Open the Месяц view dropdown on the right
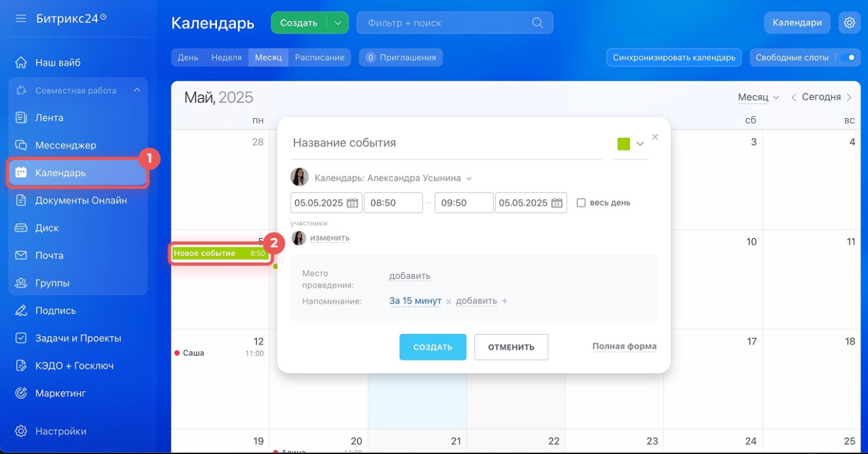The width and height of the screenshot is (868, 454). point(759,98)
